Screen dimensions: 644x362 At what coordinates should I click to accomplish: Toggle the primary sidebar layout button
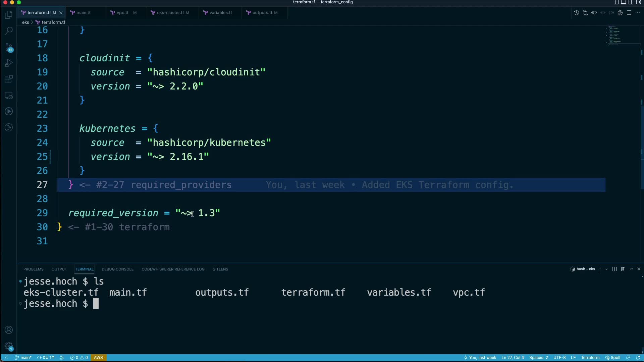[616, 2]
